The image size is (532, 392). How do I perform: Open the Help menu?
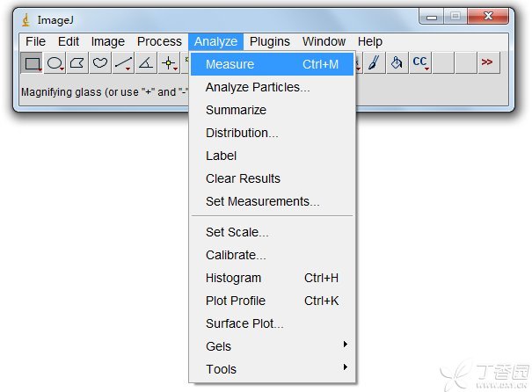pos(370,41)
